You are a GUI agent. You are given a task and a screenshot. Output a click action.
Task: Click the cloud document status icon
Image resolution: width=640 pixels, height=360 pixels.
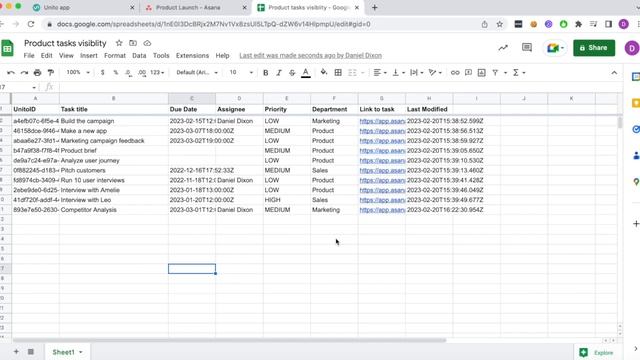(x=147, y=43)
